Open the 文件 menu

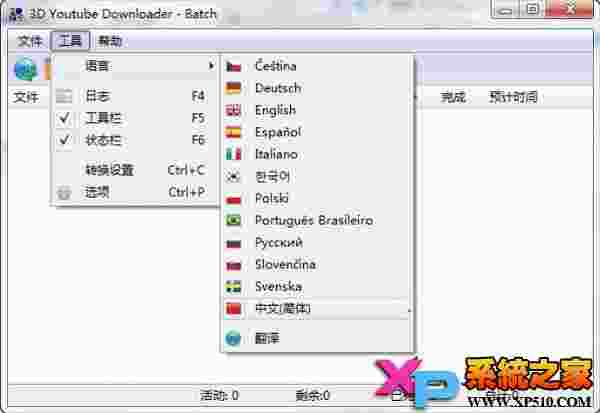30,41
